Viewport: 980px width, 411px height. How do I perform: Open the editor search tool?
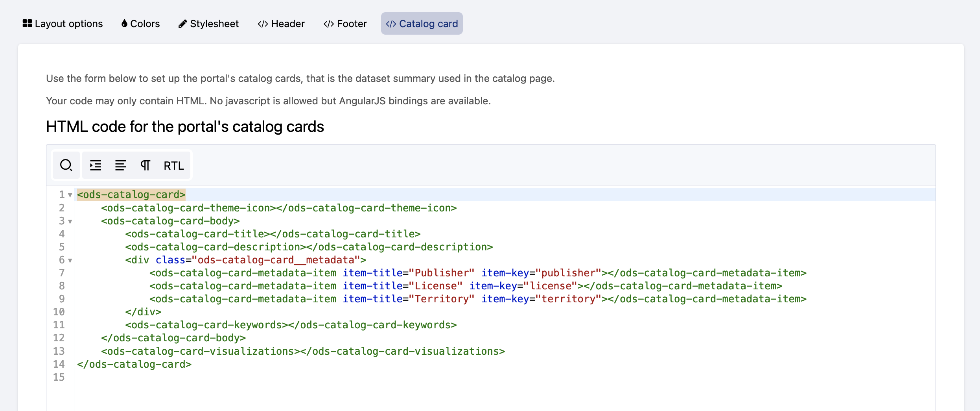(x=66, y=165)
